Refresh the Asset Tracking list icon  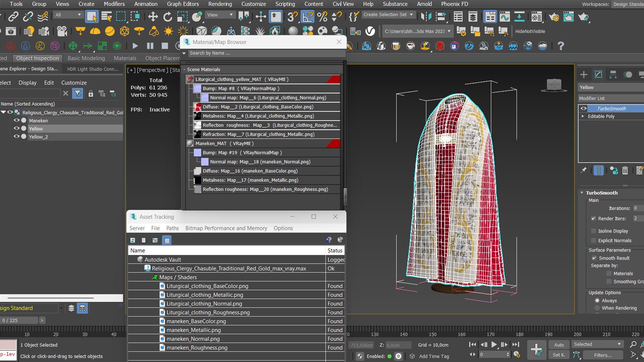coord(133,240)
